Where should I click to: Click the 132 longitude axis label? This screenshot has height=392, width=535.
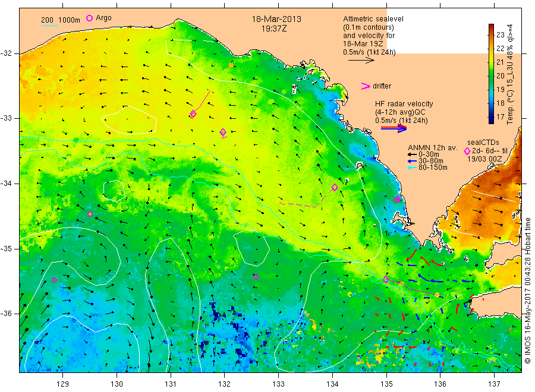[x=225, y=384]
